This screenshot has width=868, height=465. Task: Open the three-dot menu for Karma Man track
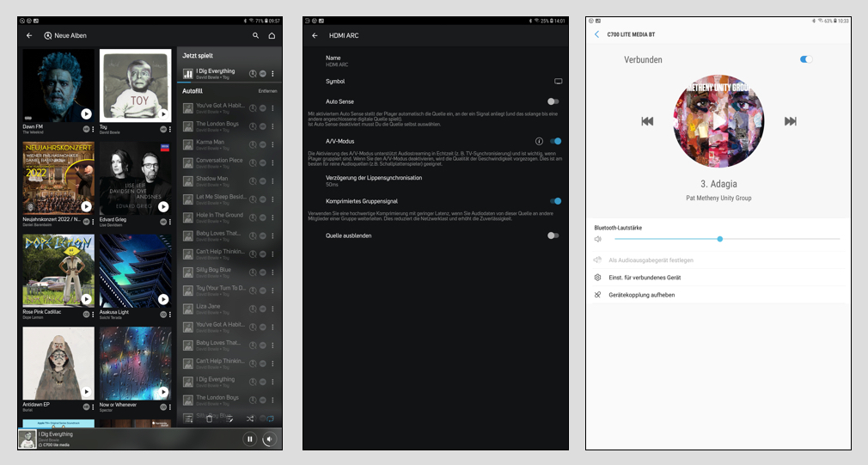(x=272, y=144)
